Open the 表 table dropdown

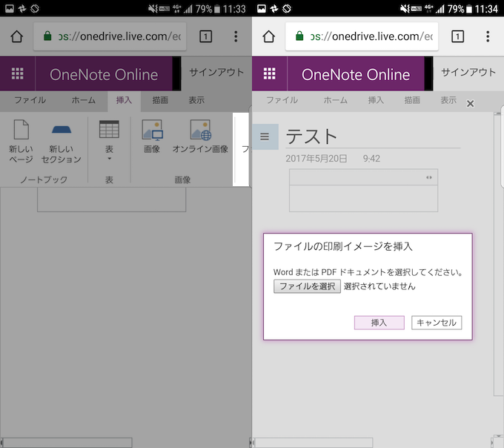[109, 140]
